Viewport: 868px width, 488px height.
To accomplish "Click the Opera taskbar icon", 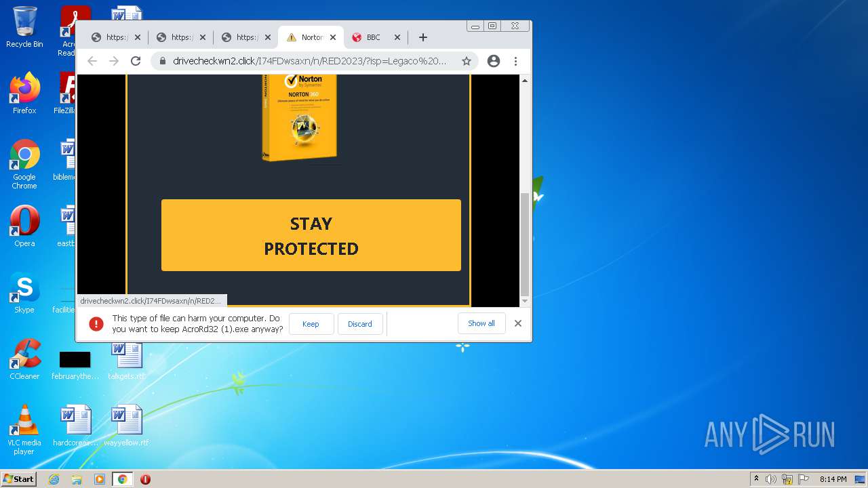I will point(145,479).
